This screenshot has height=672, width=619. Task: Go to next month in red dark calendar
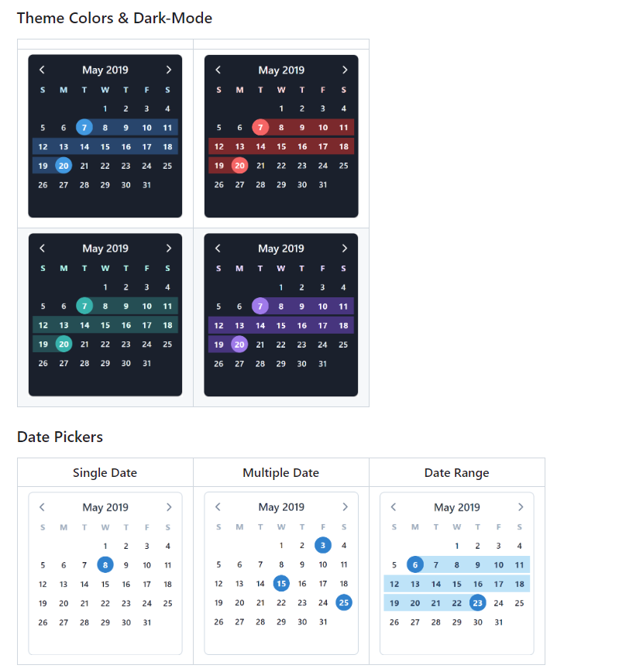click(x=344, y=70)
